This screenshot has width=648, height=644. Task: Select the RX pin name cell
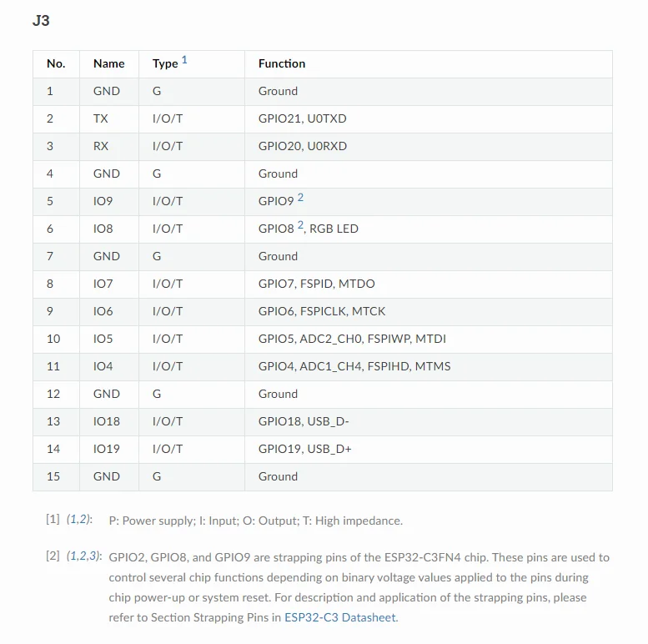(x=101, y=146)
